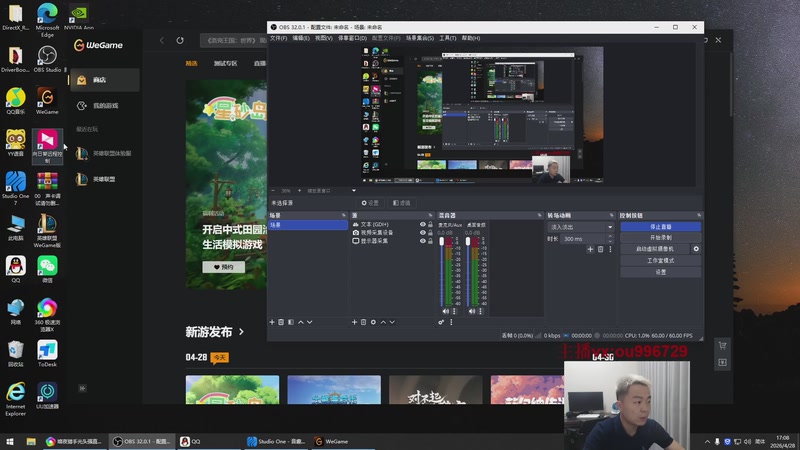
Task: Lock the 文本 (GDI+) source
Action: (x=430, y=224)
